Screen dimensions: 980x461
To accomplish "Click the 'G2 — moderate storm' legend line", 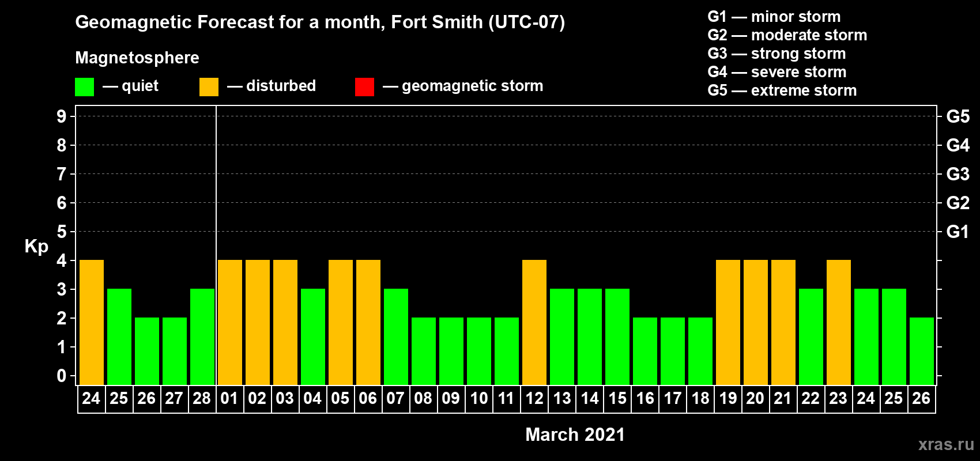I will [787, 35].
